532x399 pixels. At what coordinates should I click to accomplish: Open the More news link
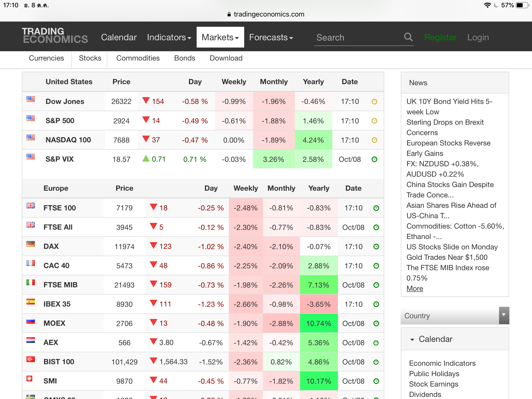pyautogui.click(x=415, y=289)
